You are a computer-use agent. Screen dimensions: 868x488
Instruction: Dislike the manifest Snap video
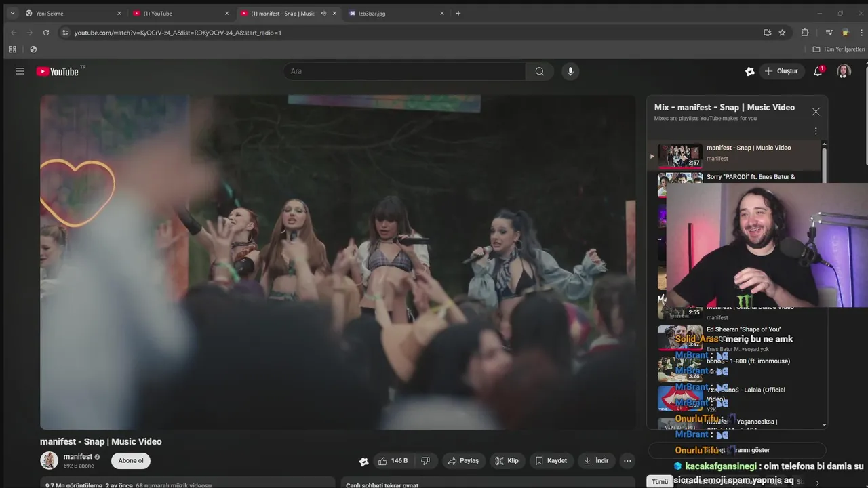click(x=425, y=461)
